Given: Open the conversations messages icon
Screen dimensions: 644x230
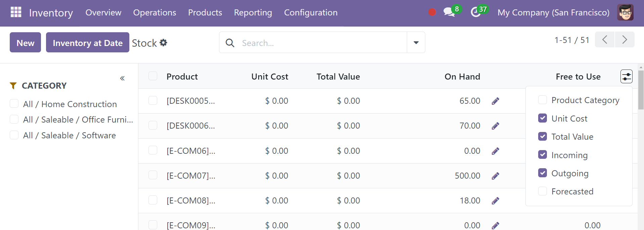Looking at the screenshot, I should pyautogui.click(x=449, y=12).
